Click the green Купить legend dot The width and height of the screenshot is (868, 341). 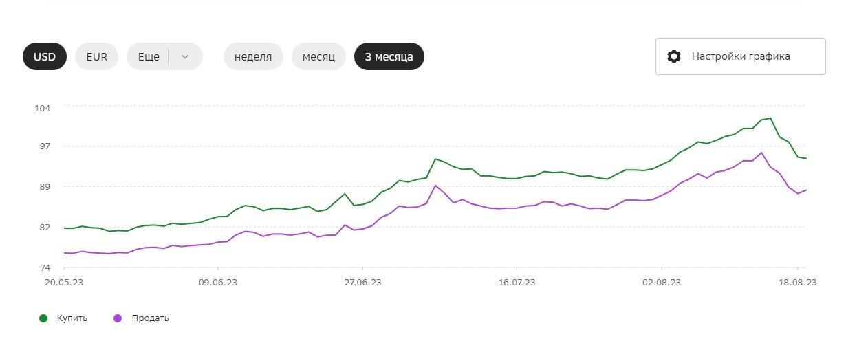[x=43, y=318]
